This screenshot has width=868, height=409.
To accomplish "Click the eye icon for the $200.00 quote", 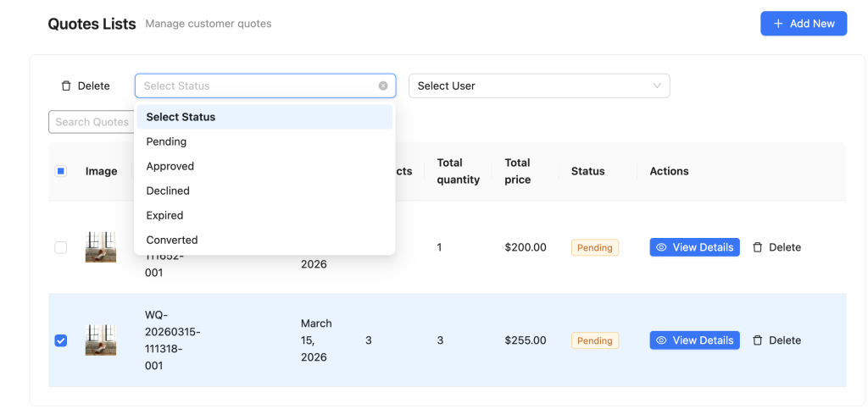I will pos(662,247).
